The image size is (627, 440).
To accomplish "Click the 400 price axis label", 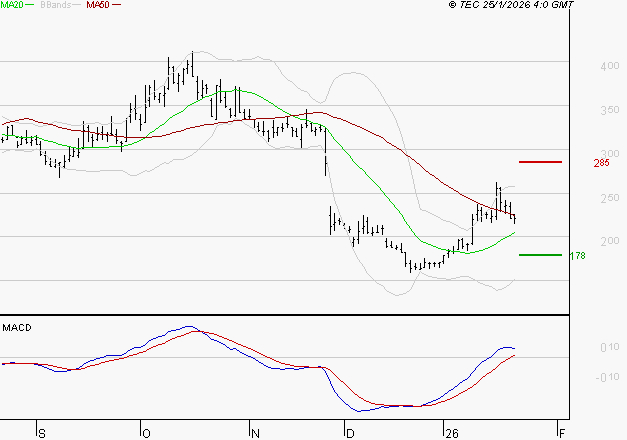I will click(609, 66).
